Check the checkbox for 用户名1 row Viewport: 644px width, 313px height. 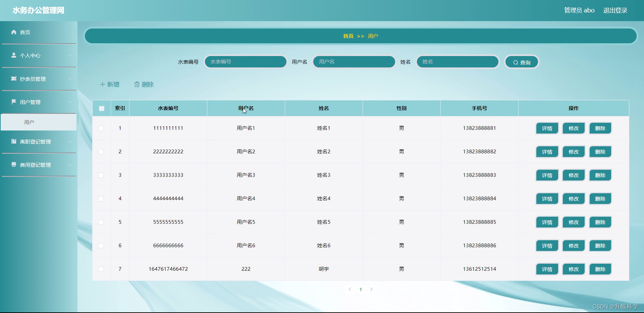[x=101, y=128]
